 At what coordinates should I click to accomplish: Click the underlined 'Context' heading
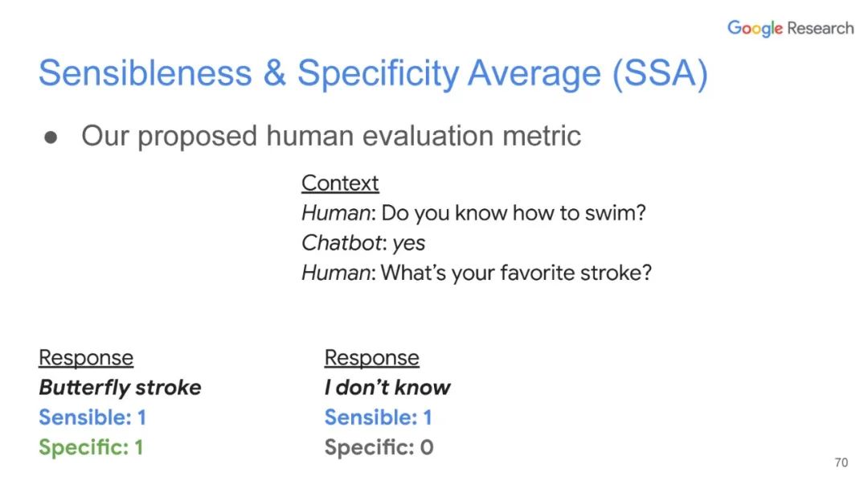[340, 183]
